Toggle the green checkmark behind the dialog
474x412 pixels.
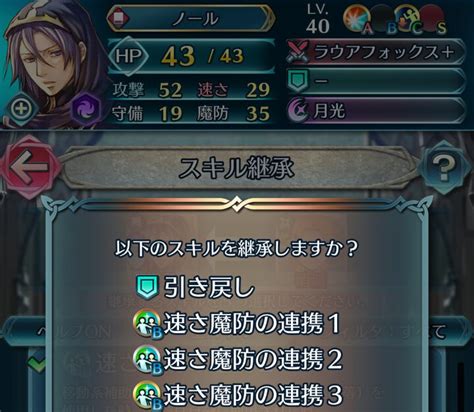click(37, 364)
